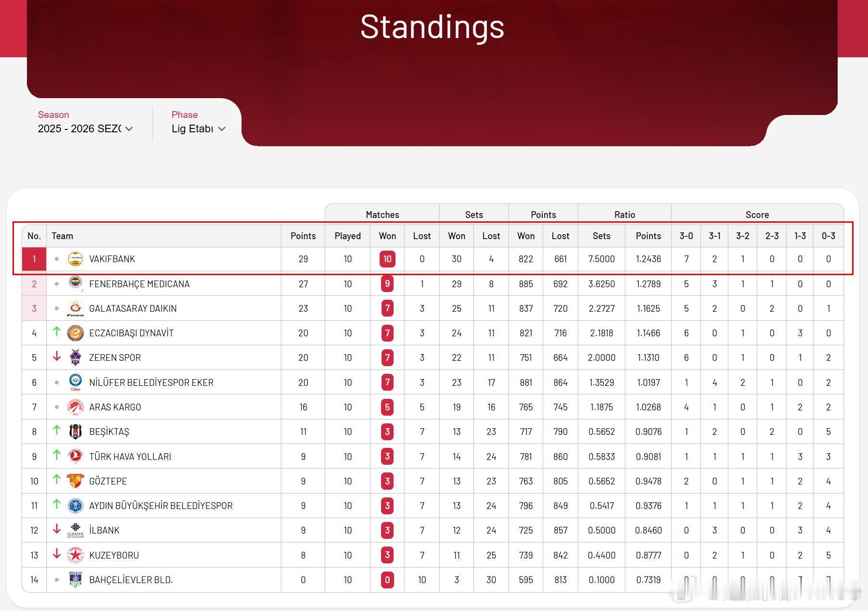Click the red wins badge for Fenerbahçe Medicana
This screenshot has height=611, width=868.
pyautogui.click(x=387, y=284)
